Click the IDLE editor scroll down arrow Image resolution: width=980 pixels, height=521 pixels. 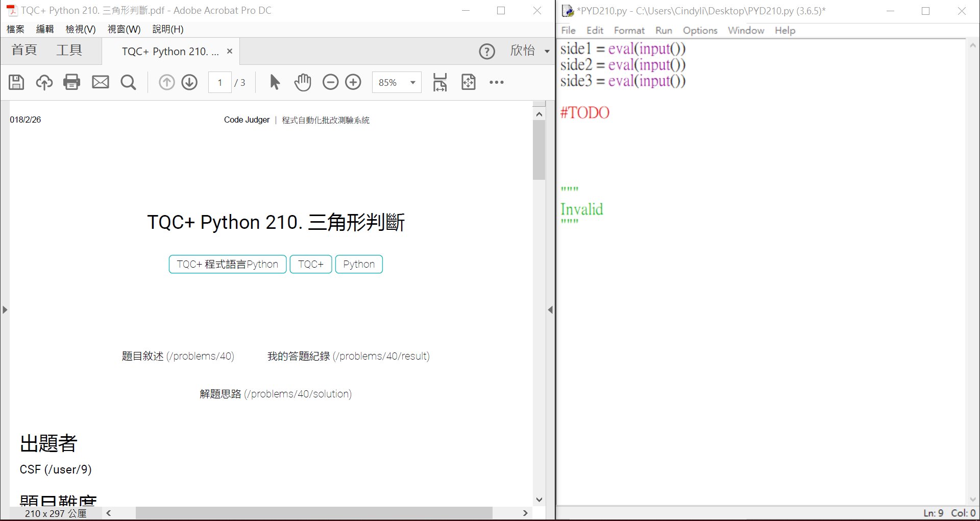tap(972, 499)
